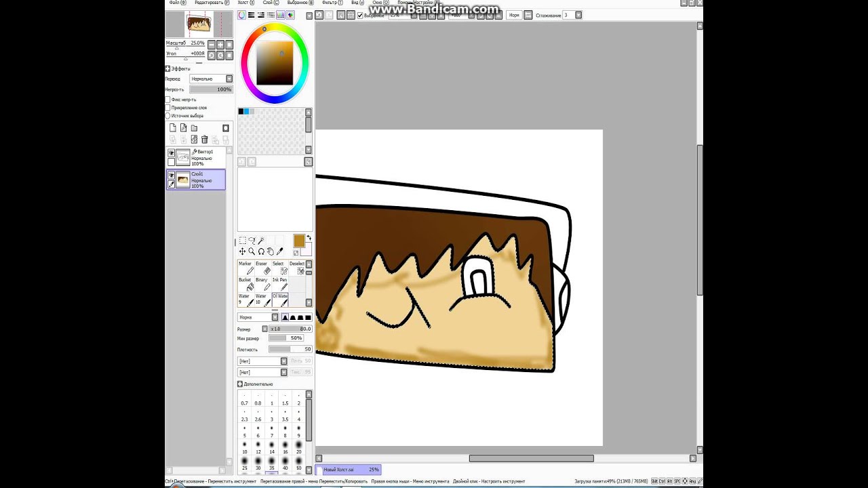Image resolution: width=868 pixels, height=488 pixels.
Task: Create a new layer folder
Action: point(194,128)
